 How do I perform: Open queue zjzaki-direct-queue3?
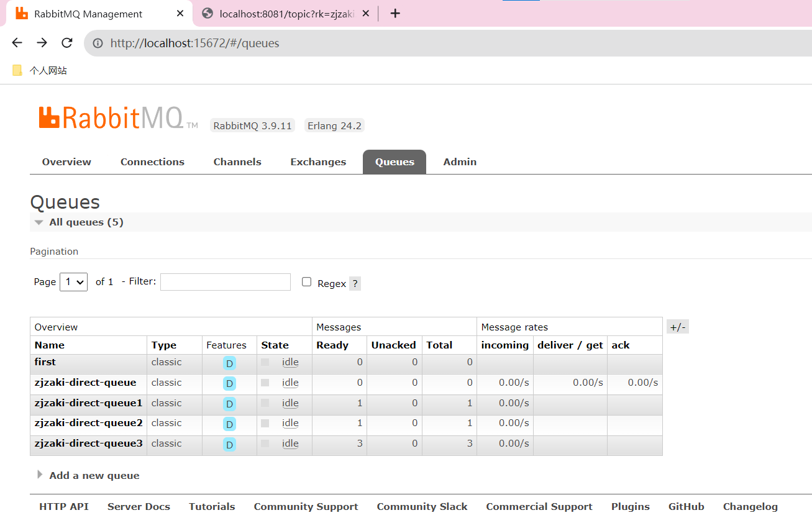[x=88, y=443]
